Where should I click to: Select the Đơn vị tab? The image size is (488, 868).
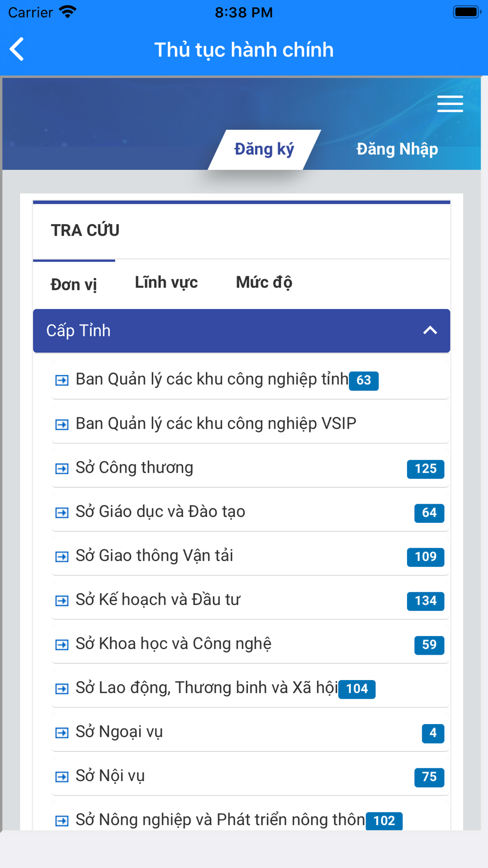74,284
